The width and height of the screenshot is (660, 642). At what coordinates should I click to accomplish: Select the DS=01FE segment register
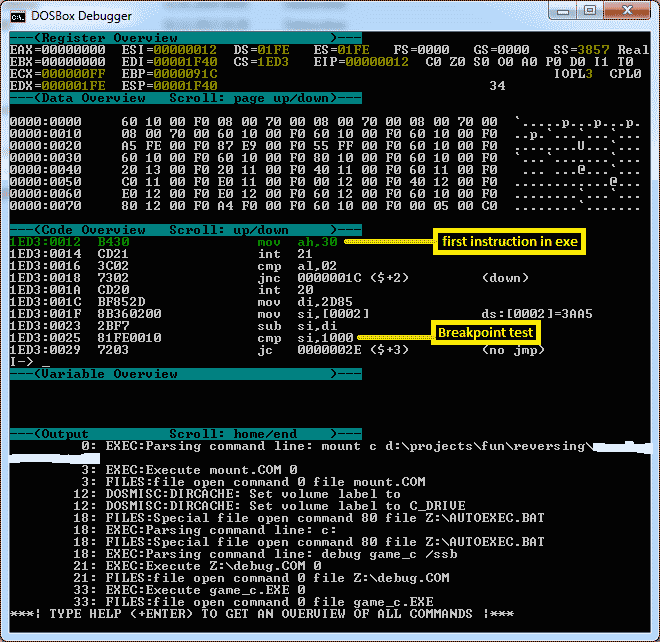click(x=261, y=50)
